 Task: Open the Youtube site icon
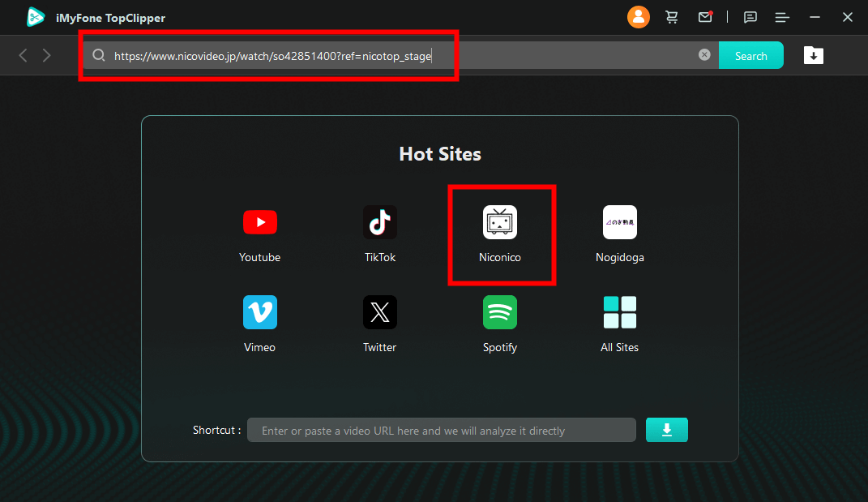click(x=259, y=222)
